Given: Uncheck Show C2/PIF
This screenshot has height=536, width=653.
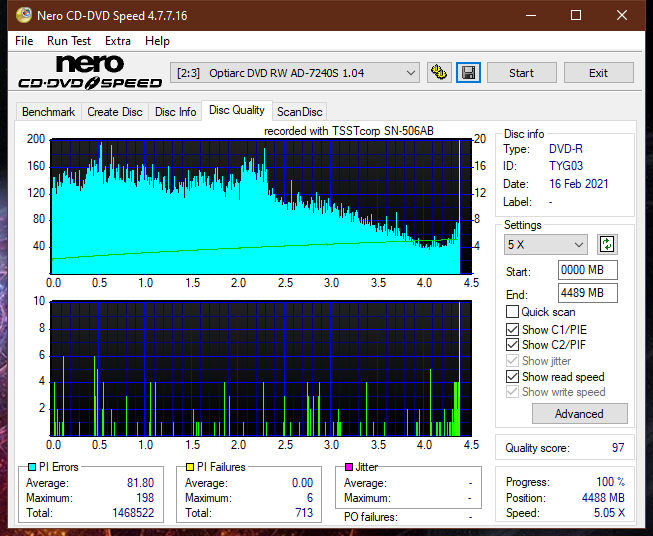Looking at the screenshot, I should pyautogui.click(x=512, y=345).
